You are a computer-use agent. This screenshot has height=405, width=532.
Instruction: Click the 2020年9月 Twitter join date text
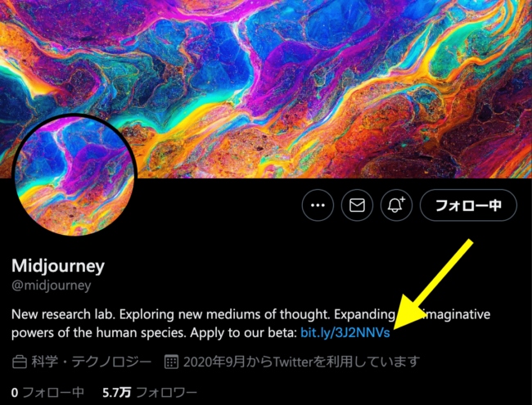click(302, 362)
